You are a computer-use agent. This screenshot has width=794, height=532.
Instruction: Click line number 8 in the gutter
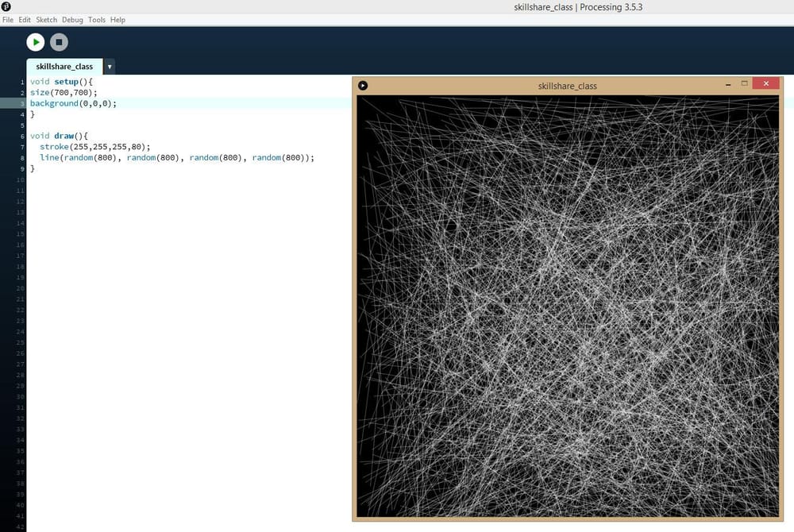[22, 158]
